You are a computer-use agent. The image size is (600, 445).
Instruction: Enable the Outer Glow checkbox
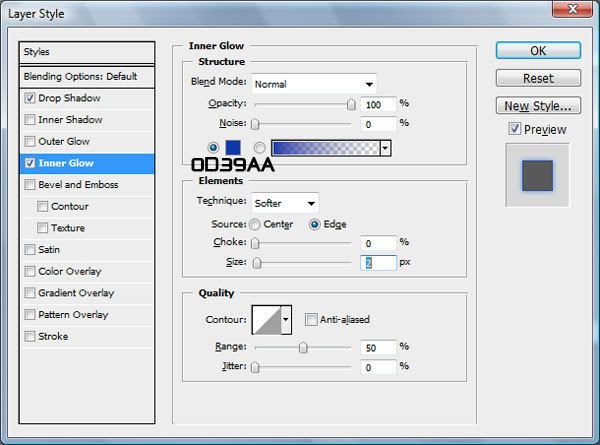coord(30,142)
